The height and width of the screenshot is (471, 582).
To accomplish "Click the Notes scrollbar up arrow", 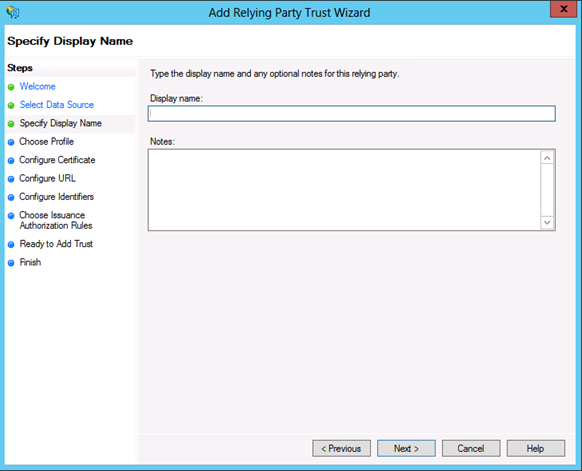I will 547,158.
